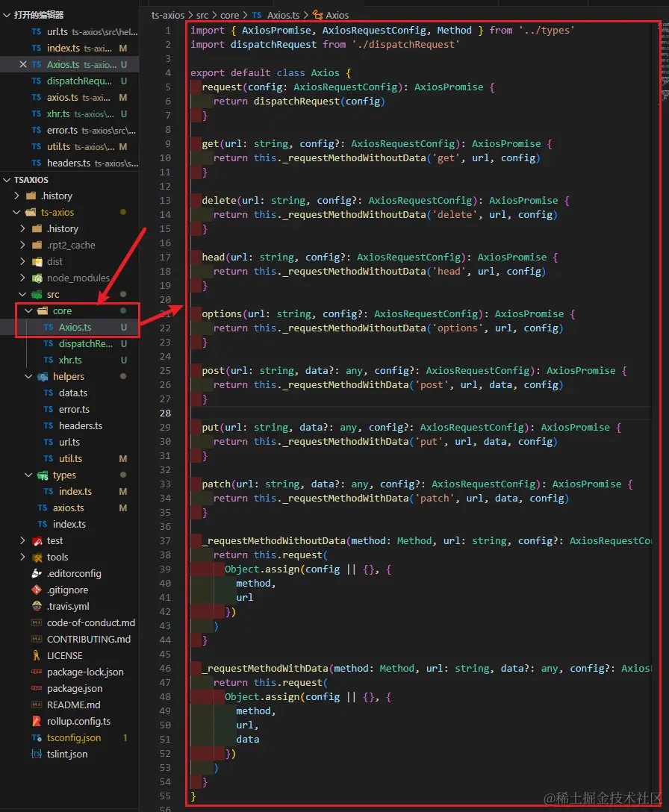Open xhr.ts under the core folder
The image size is (669, 812).
pos(69,360)
